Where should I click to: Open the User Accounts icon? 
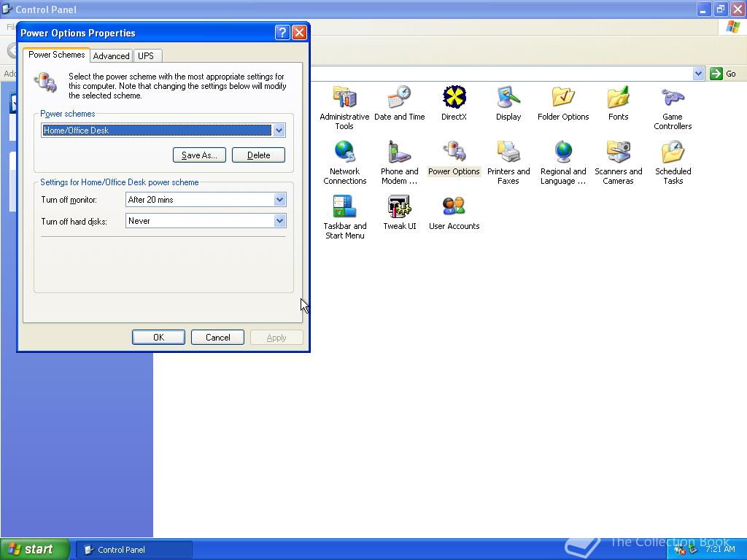454,212
